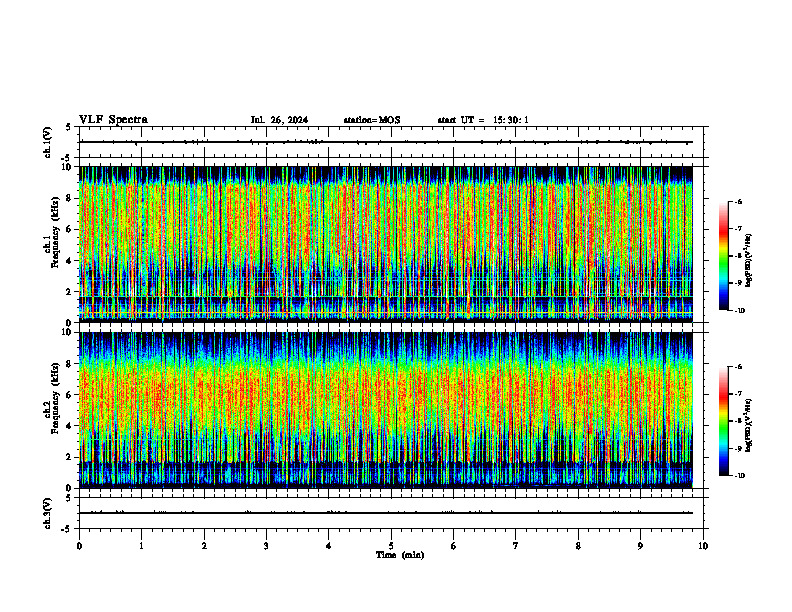Click time axis tick label "10"
Screen dimensions: 792x612
pos(703,546)
